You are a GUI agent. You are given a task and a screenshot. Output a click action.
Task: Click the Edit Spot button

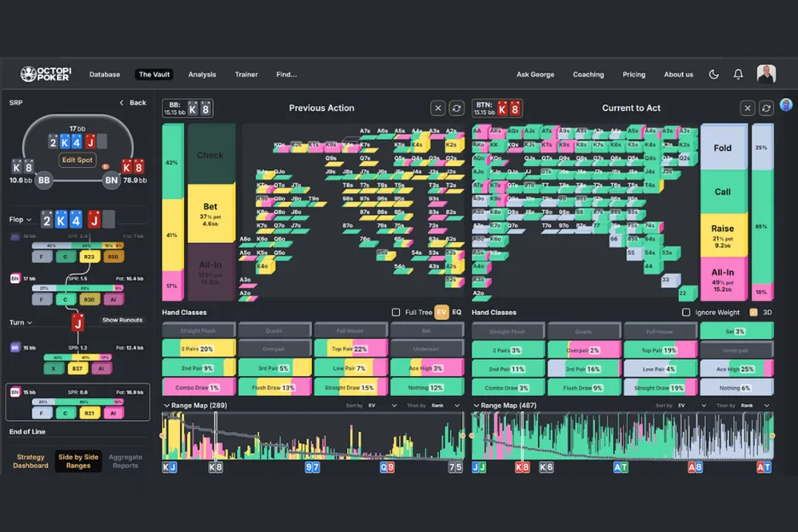coord(77,160)
